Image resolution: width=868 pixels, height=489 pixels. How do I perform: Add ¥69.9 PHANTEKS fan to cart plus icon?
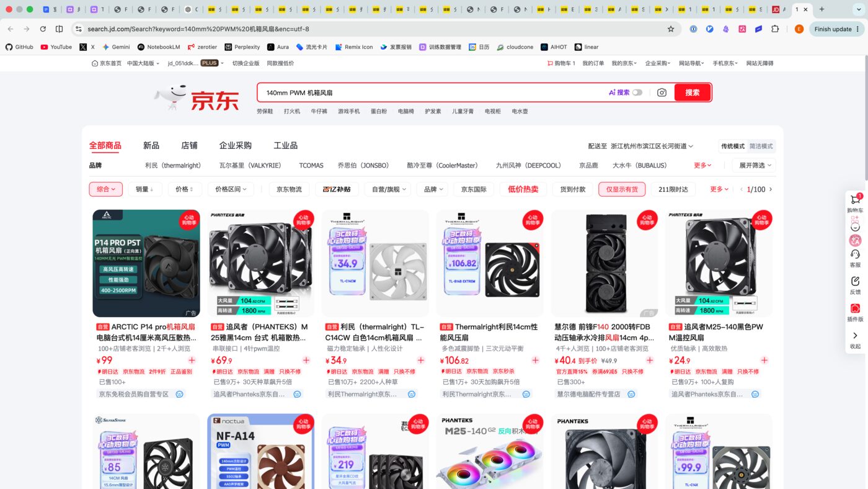tap(306, 361)
